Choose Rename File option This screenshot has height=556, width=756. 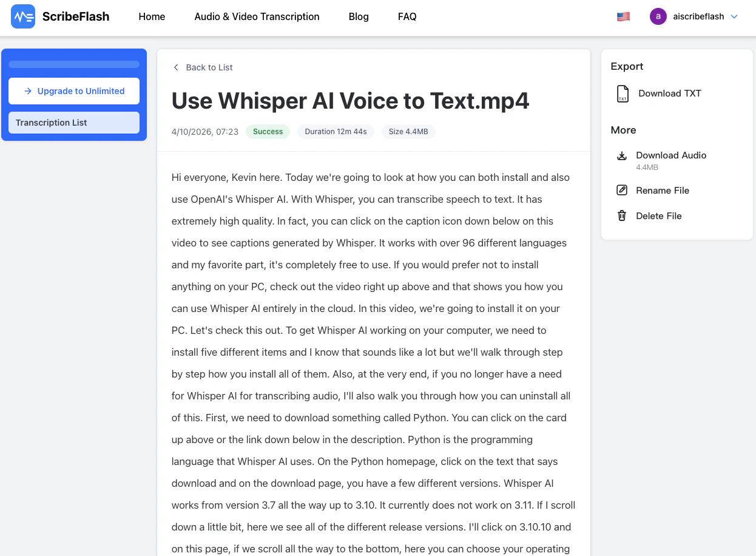[663, 191]
